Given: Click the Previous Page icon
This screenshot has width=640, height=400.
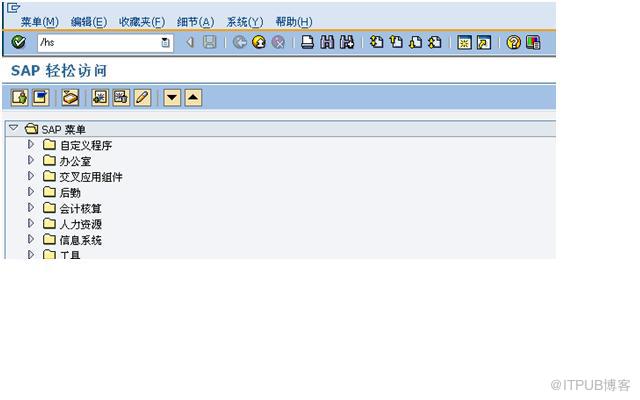Looking at the screenshot, I should (396, 42).
